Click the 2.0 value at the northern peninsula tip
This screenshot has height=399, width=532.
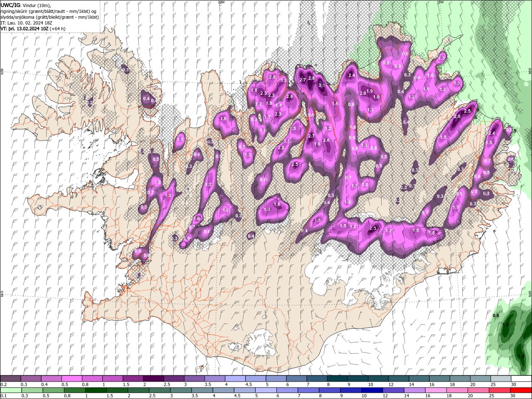(x=273, y=77)
